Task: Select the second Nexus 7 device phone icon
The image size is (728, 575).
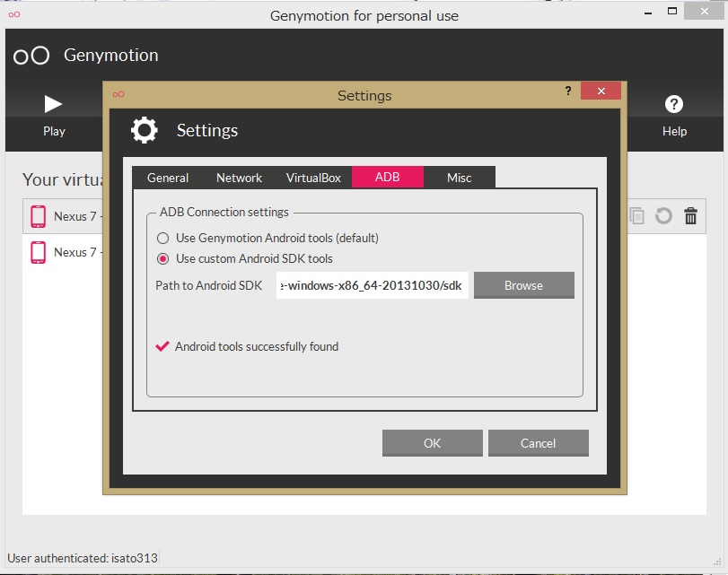Action: click(38, 252)
